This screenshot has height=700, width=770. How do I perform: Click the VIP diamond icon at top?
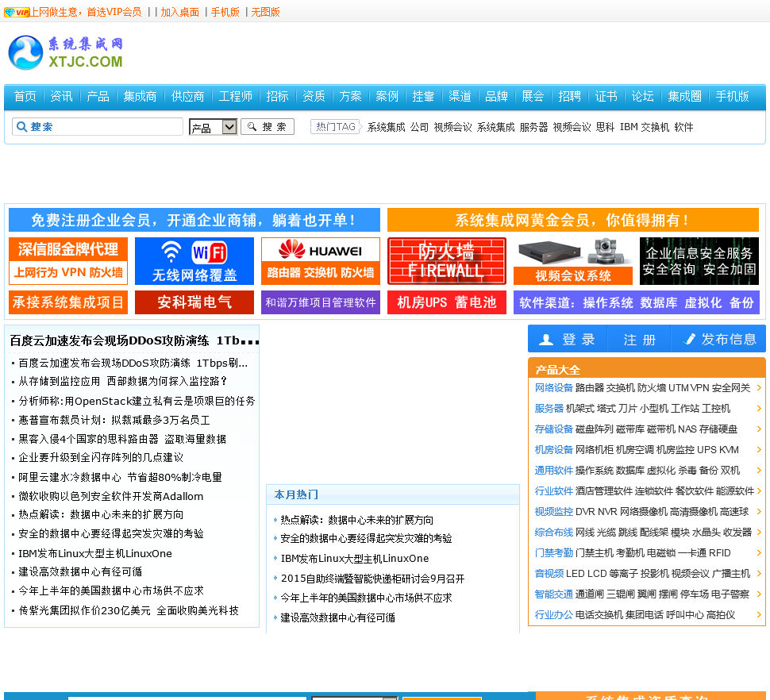pyautogui.click(x=17, y=12)
